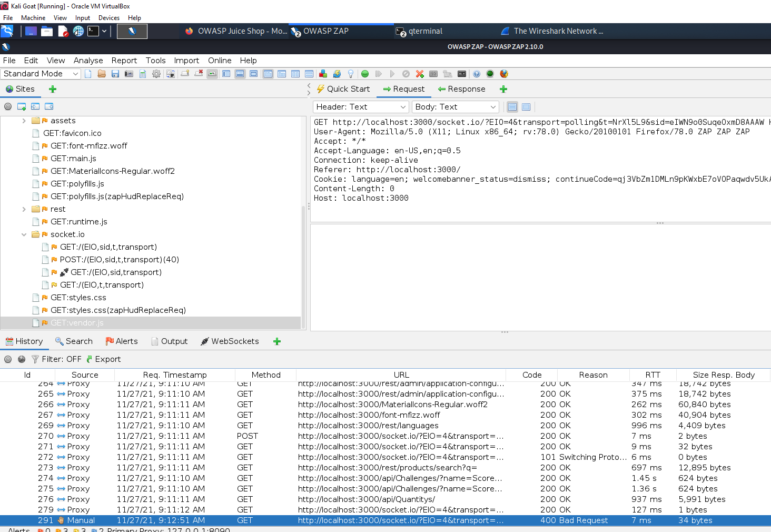The height and width of the screenshot is (532, 771).
Task: Click the light bulb hints icon
Action: click(351, 74)
